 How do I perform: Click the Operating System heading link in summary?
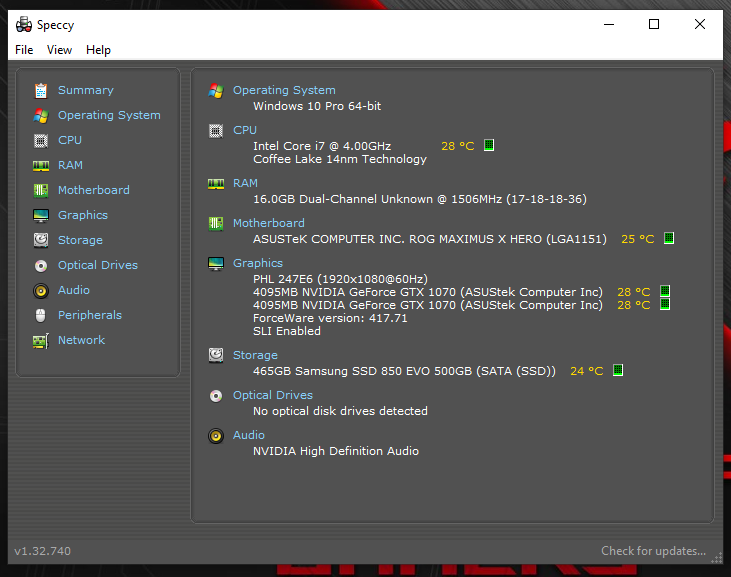(x=284, y=90)
